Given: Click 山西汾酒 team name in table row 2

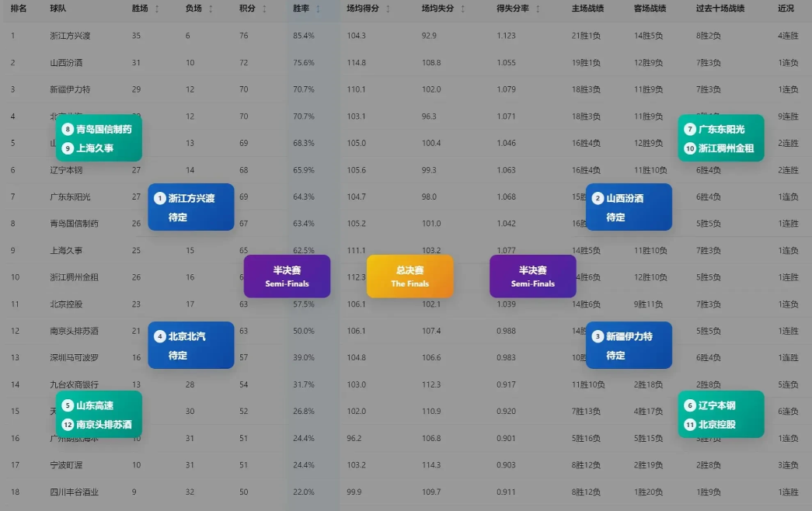Looking at the screenshot, I should [x=66, y=63].
